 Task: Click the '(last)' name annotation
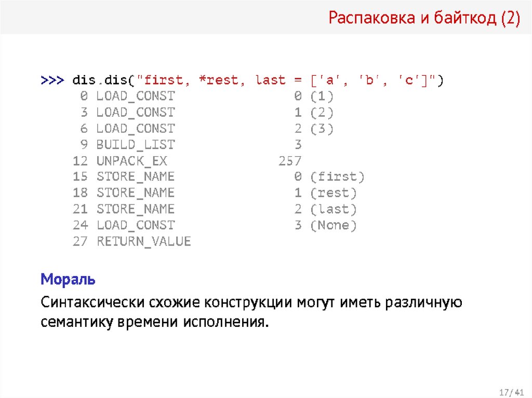coord(334,209)
